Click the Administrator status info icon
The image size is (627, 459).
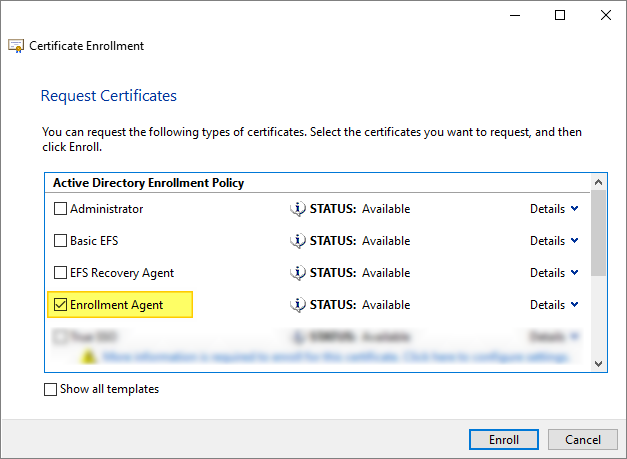(297, 209)
